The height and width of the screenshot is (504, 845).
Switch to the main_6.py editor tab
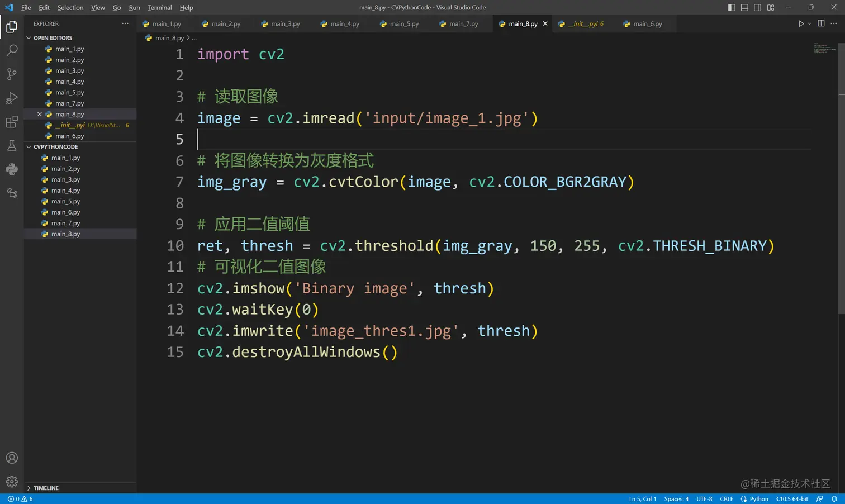(x=647, y=24)
